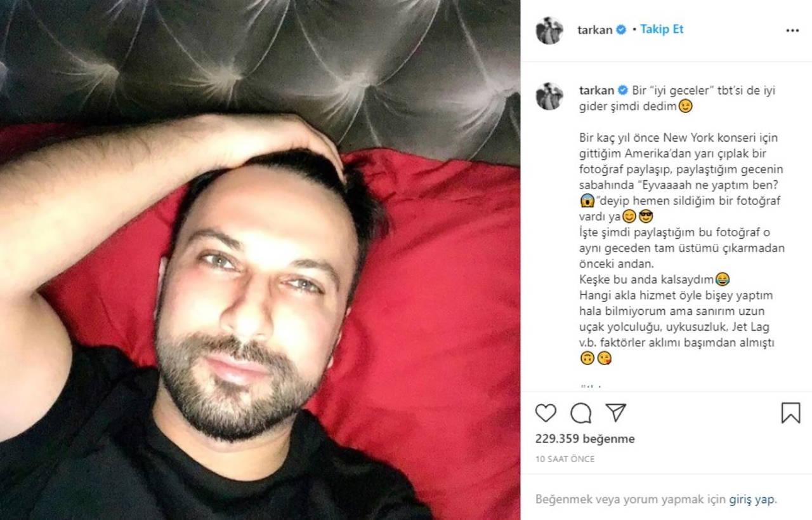Open the three-dot options menu

[x=792, y=30]
